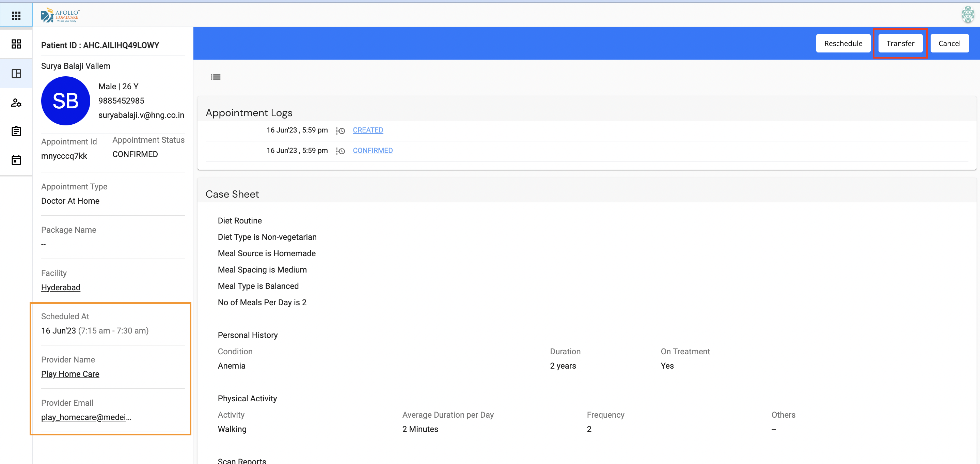The image size is (980, 464).
Task: Open the dashboard tiles sidebar icon
Action: pos(16,44)
